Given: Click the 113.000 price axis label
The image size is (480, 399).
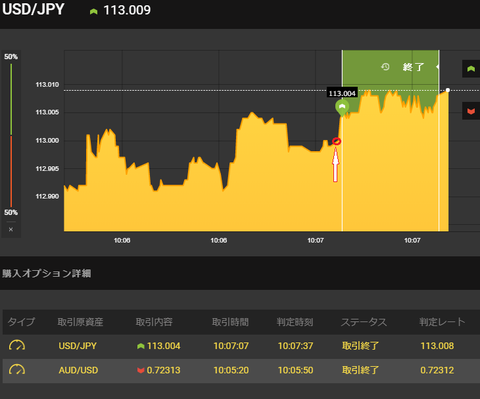Looking at the screenshot, I should coord(47,141).
